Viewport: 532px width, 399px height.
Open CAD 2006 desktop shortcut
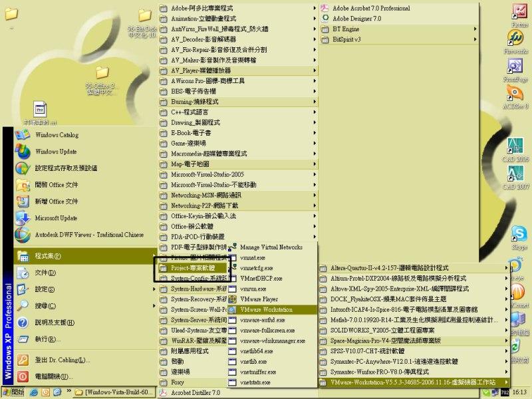coord(515,150)
